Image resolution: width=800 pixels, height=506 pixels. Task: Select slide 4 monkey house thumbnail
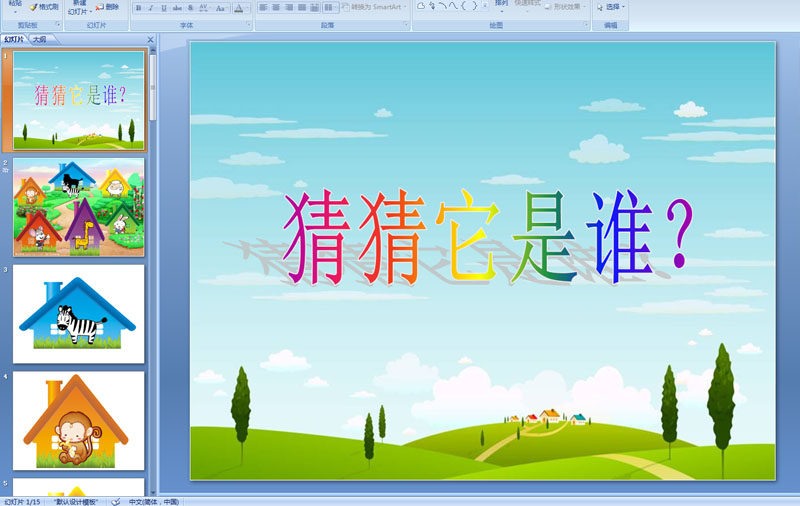tap(79, 421)
